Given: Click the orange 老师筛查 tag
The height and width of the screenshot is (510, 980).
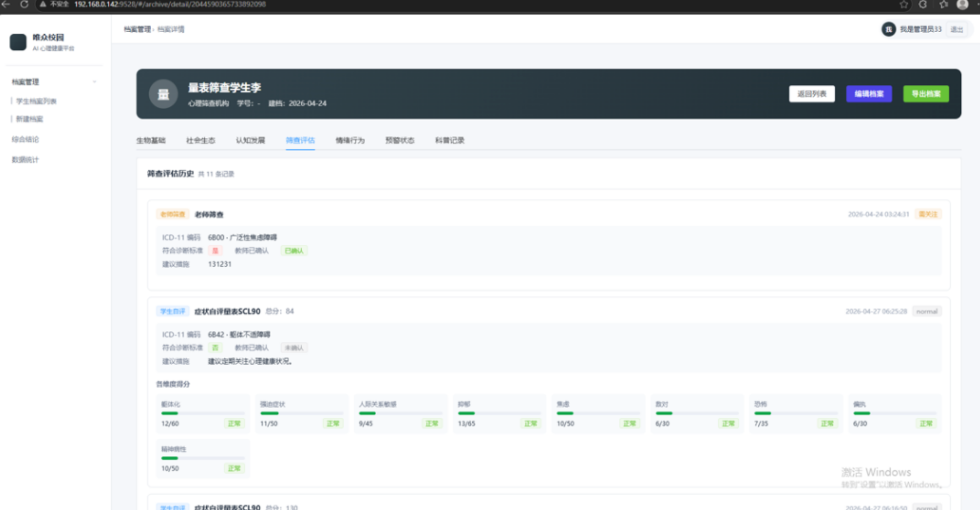Looking at the screenshot, I should coord(173,214).
